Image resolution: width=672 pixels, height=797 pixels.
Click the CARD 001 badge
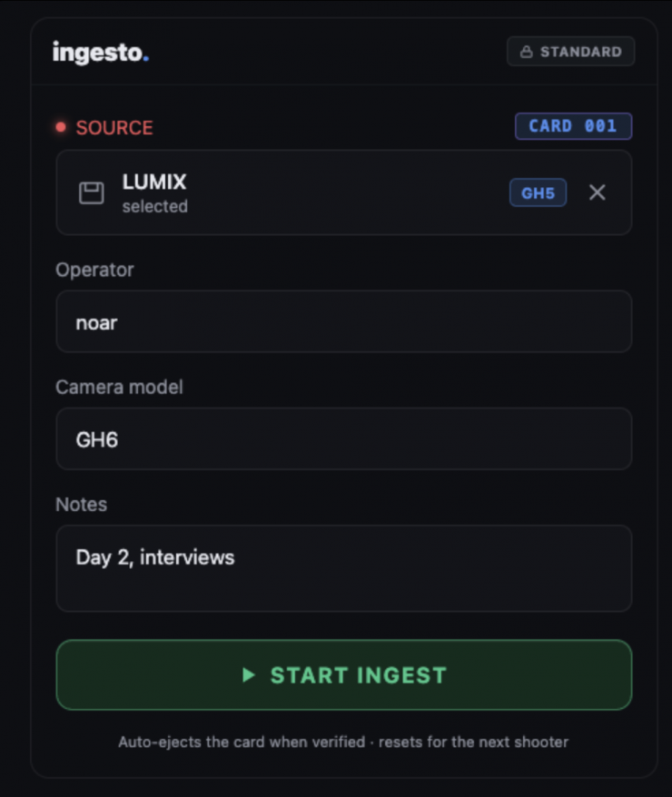pos(573,126)
